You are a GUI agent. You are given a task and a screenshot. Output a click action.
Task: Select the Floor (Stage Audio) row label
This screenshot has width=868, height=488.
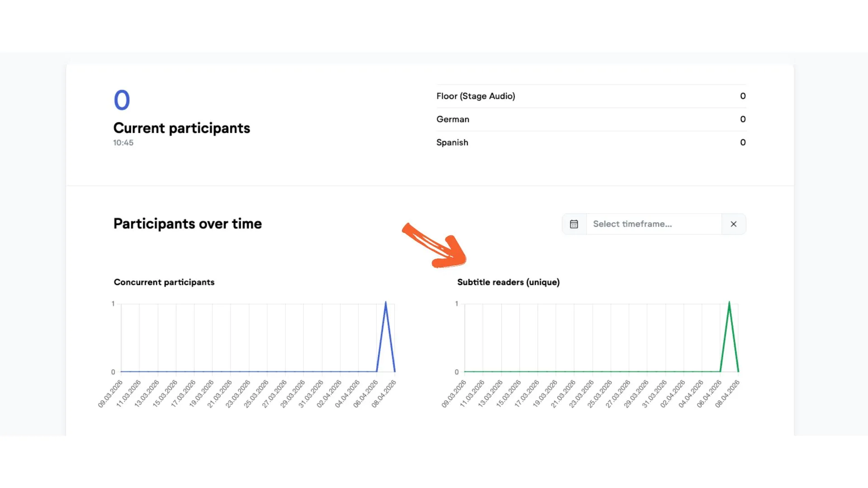click(x=476, y=96)
